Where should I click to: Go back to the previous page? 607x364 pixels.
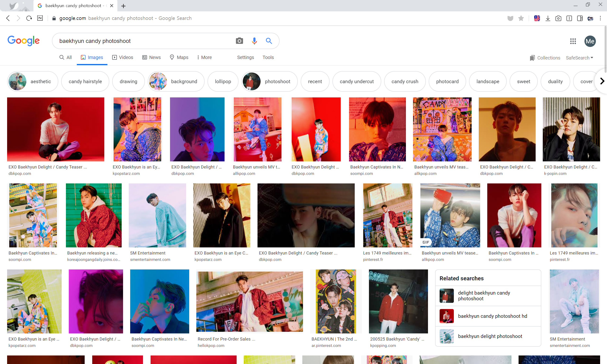click(8, 18)
